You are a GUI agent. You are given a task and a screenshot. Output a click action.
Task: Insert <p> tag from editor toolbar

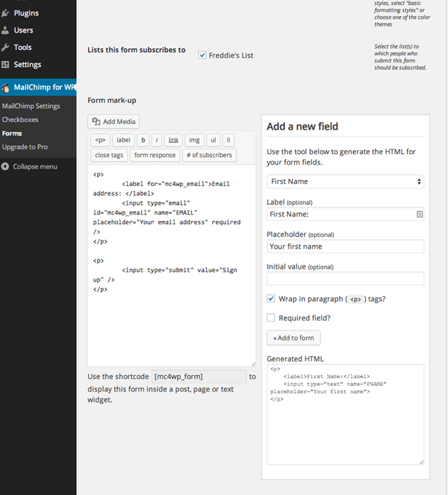click(x=101, y=140)
